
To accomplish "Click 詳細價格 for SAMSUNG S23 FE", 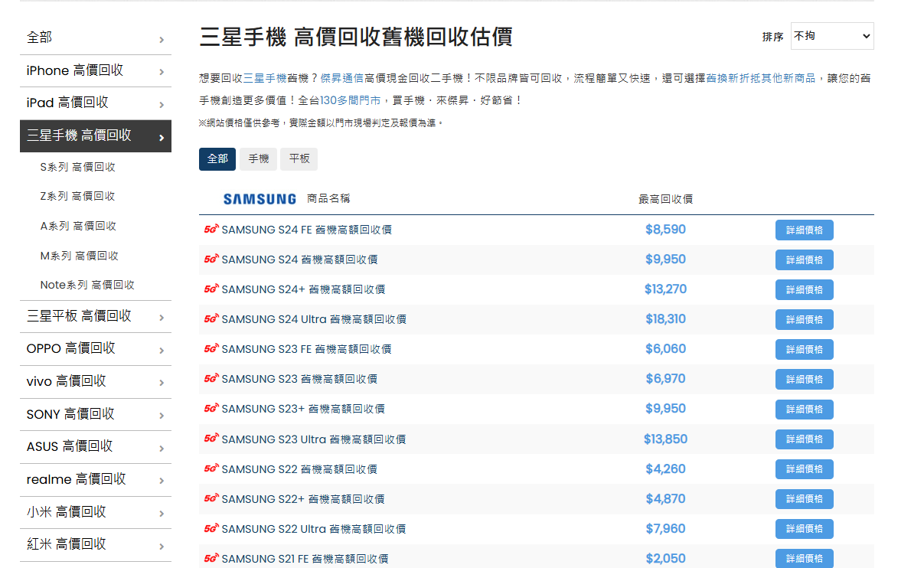I will pos(804,349).
